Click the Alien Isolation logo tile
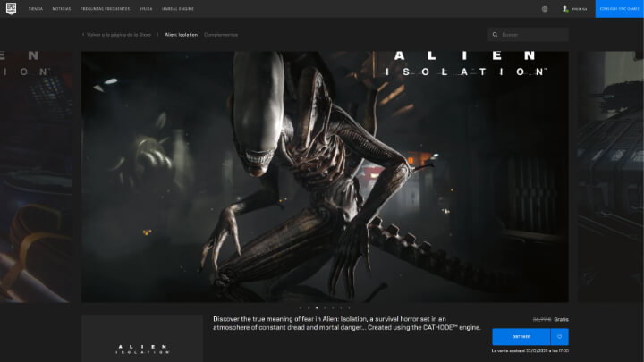 click(x=142, y=338)
